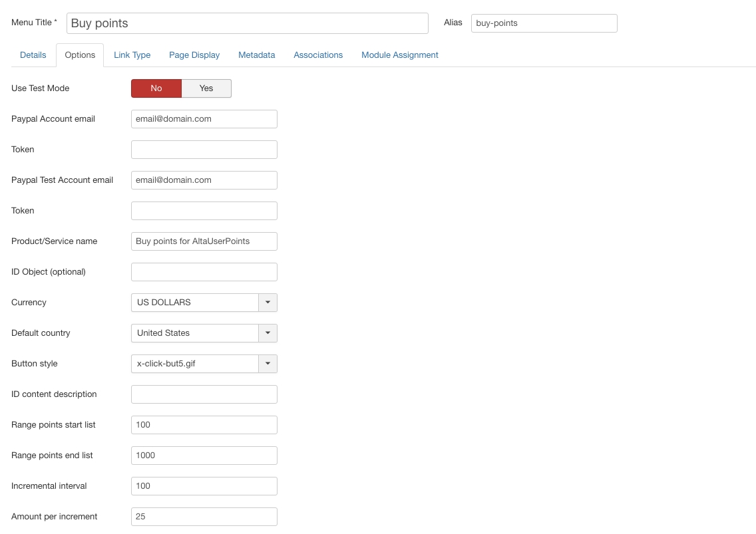This screenshot has width=756, height=534.
Task: Click the Paypal Test Account email field
Action: [204, 180]
